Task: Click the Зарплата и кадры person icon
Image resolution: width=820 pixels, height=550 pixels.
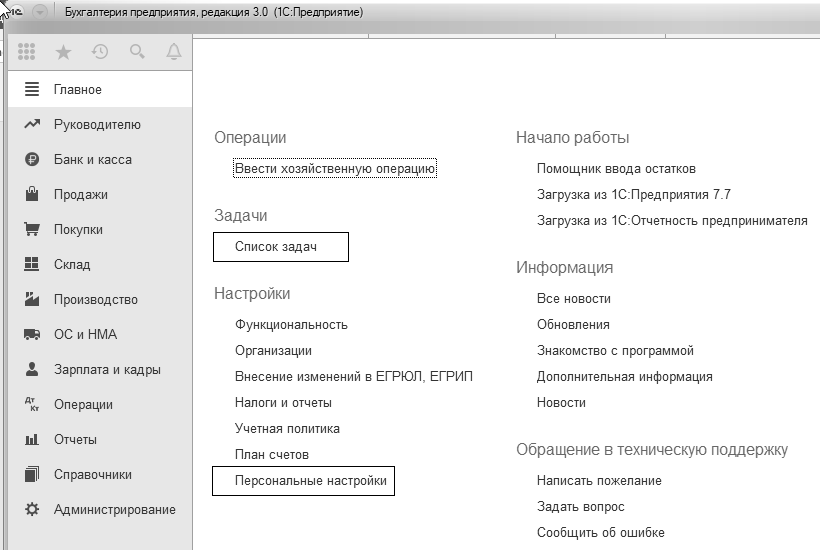Action: tap(32, 369)
